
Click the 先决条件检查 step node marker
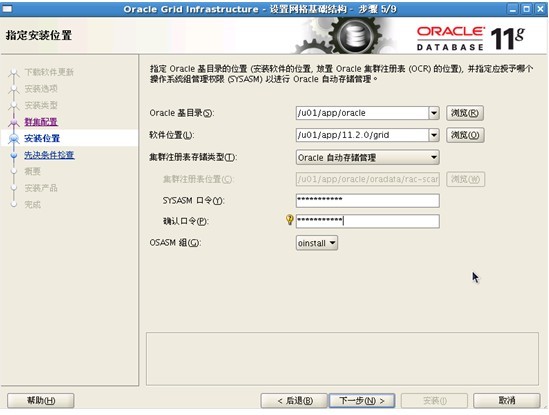(x=14, y=155)
